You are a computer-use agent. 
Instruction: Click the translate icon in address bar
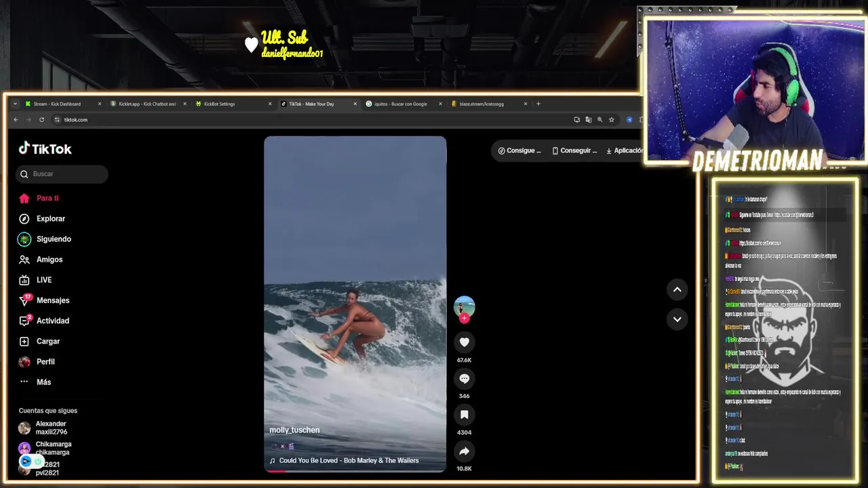588,120
